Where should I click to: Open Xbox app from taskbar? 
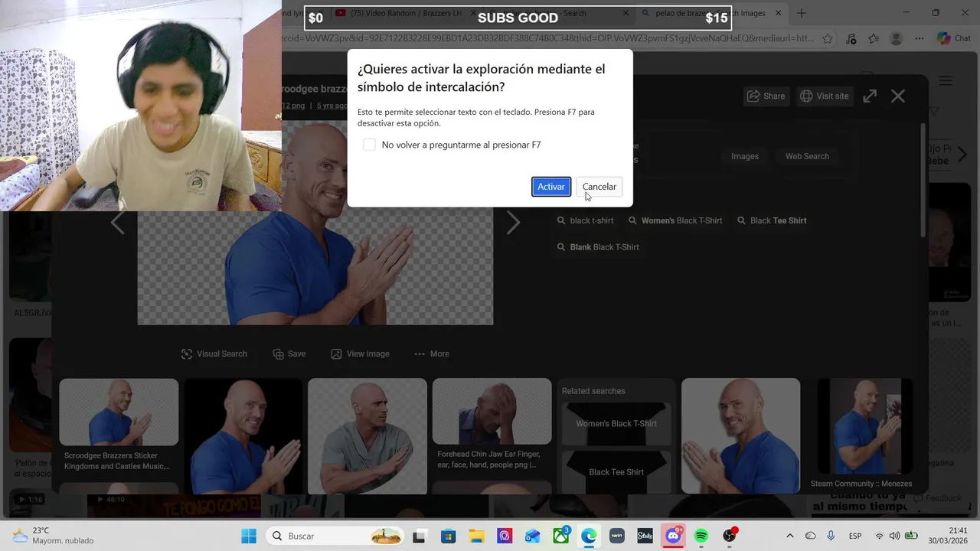(561, 536)
